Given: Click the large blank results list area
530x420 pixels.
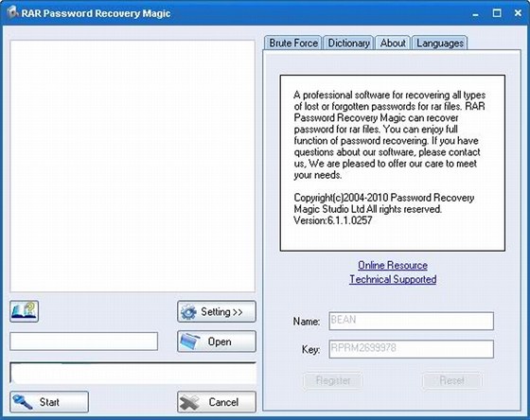Looking at the screenshot, I should [x=132, y=166].
